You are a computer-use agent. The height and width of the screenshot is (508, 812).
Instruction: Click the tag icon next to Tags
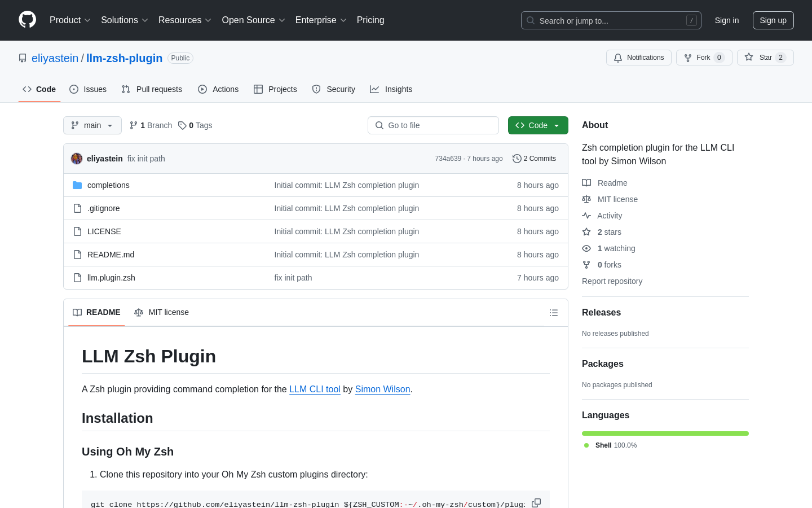pos(182,125)
